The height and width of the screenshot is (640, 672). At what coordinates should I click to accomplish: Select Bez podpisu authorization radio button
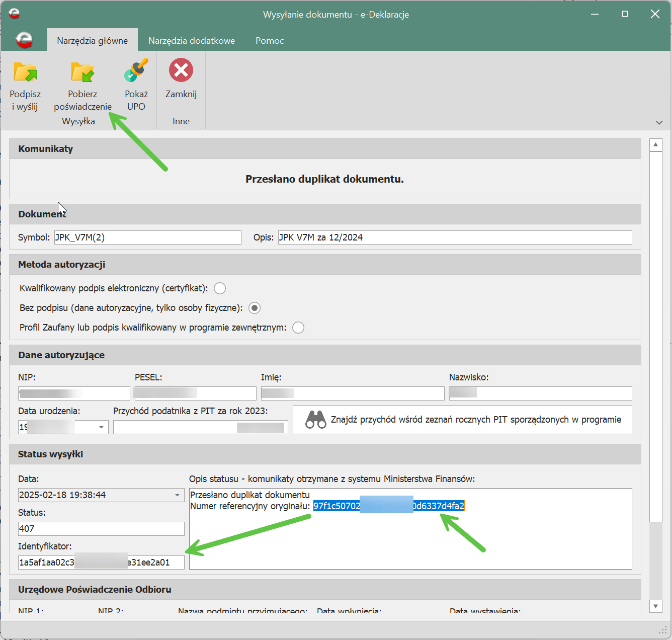point(255,308)
